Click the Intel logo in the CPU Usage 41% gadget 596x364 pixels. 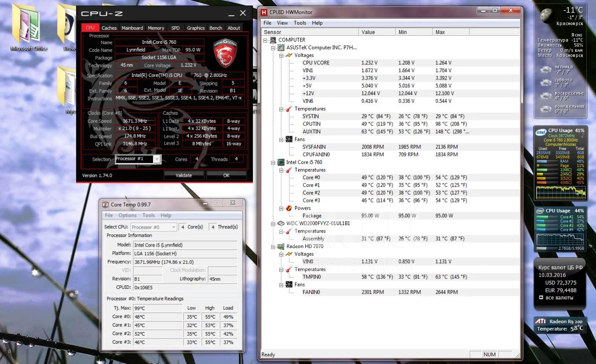pos(541,132)
